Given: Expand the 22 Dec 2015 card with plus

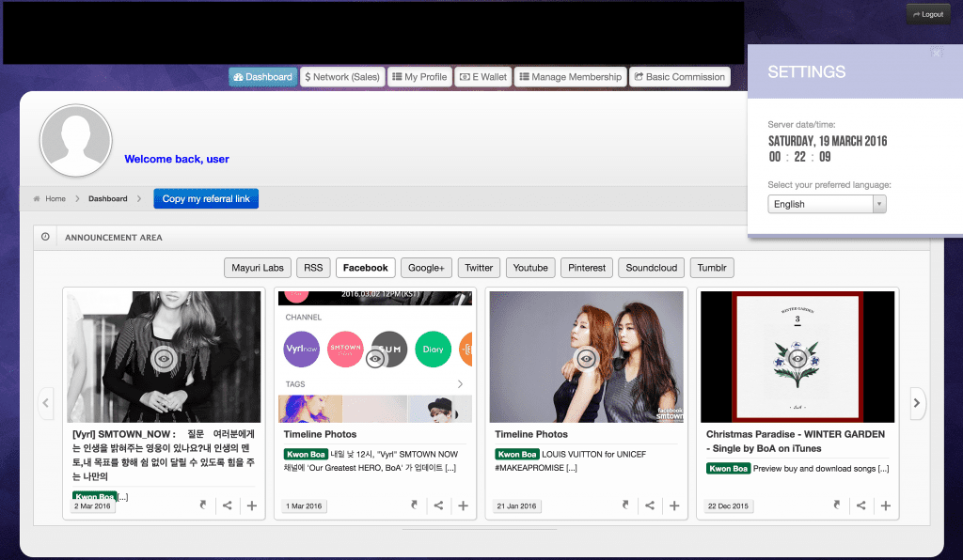Looking at the screenshot, I should 886,506.
